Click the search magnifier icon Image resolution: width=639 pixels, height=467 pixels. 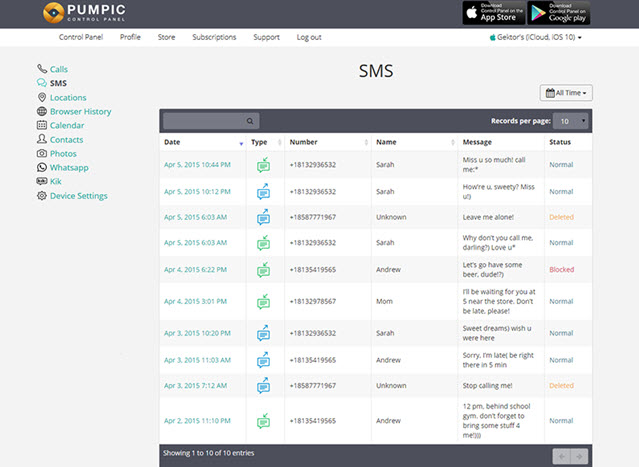[x=251, y=121]
